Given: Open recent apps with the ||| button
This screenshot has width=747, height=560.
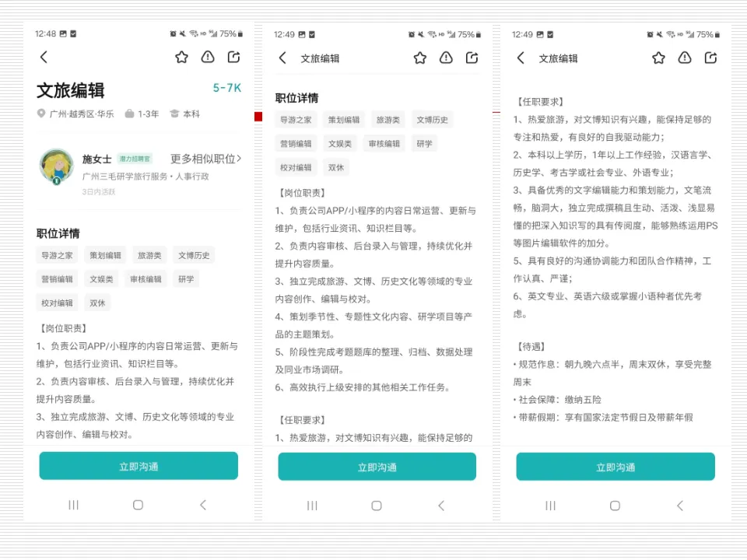Looking at the screenshot, I should point(73,505).
